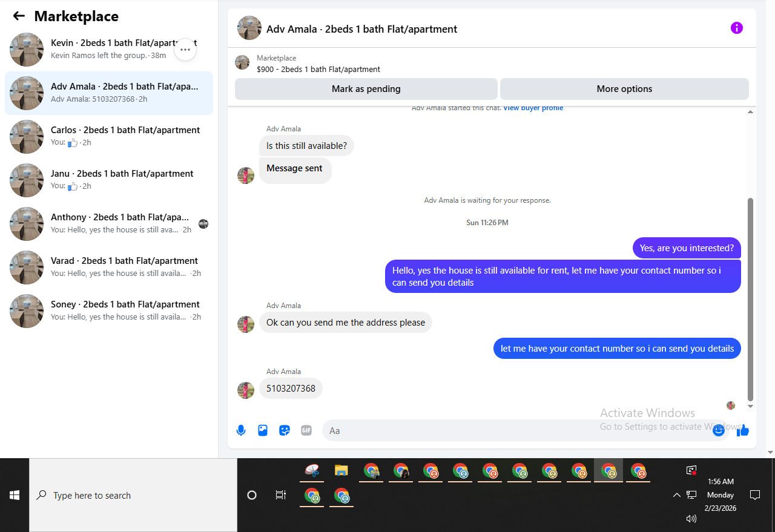
Task: Open Task View on the taskbar
Action: (281, 495)
